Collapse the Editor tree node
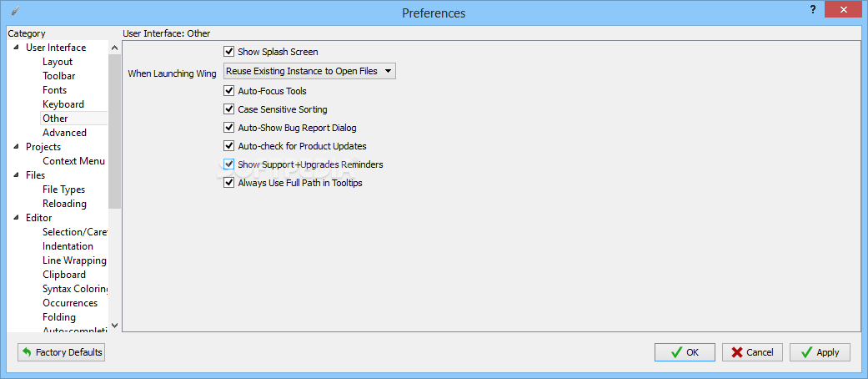This screenshot has width=868, height=379. pyautogui.click(x=17, y=218)
